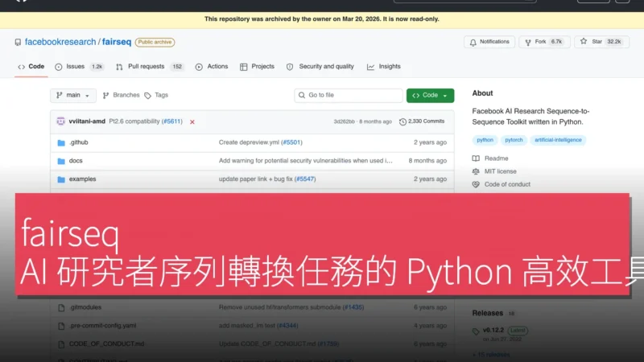Open the Projects tab
The width and height of the screenshot is (644, 362).
click(x=257, y=67)
